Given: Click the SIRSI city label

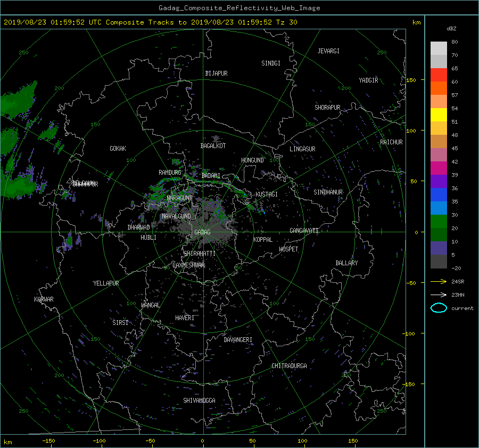Looking at the screenshot, I should point(120,323).
